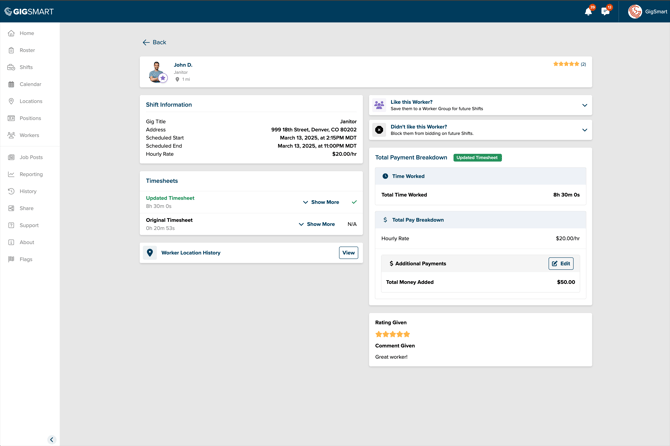Image resolution: width=670 pixels, height=446 pixels.
Task: Click the About info icon
Action: [11, 242]
